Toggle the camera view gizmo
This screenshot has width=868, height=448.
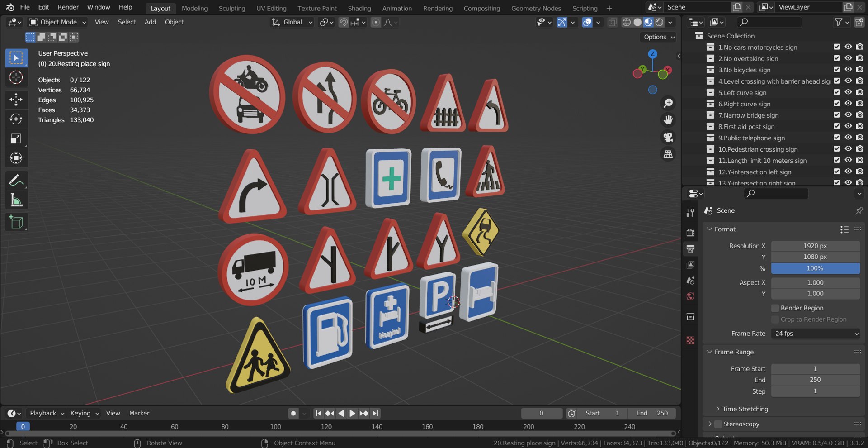[x=668, y=137]
